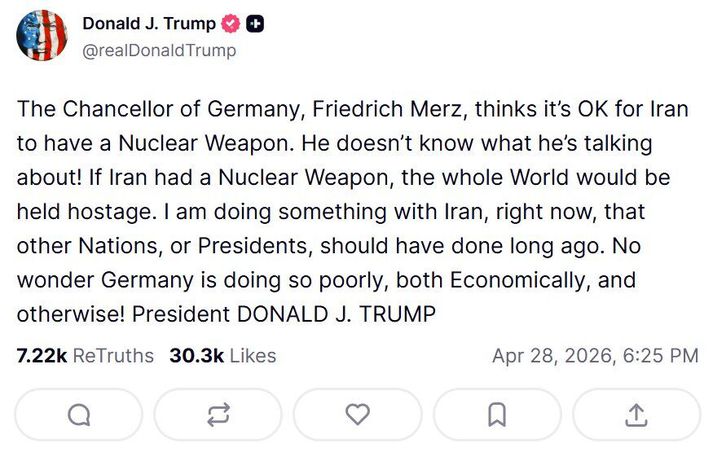Open the flag-painted profile avatar

(x=42, y=36)
